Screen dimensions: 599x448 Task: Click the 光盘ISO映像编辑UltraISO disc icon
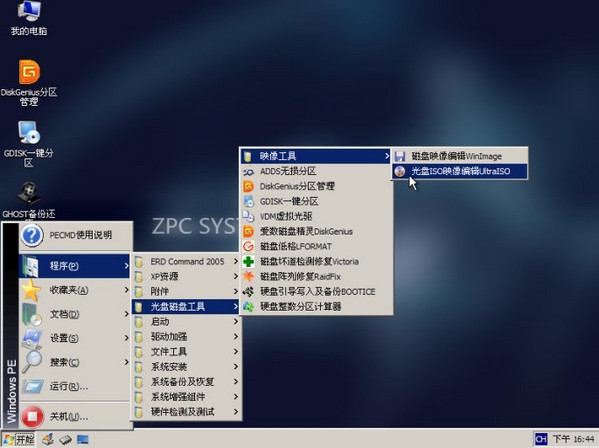[x=400, y=171]
